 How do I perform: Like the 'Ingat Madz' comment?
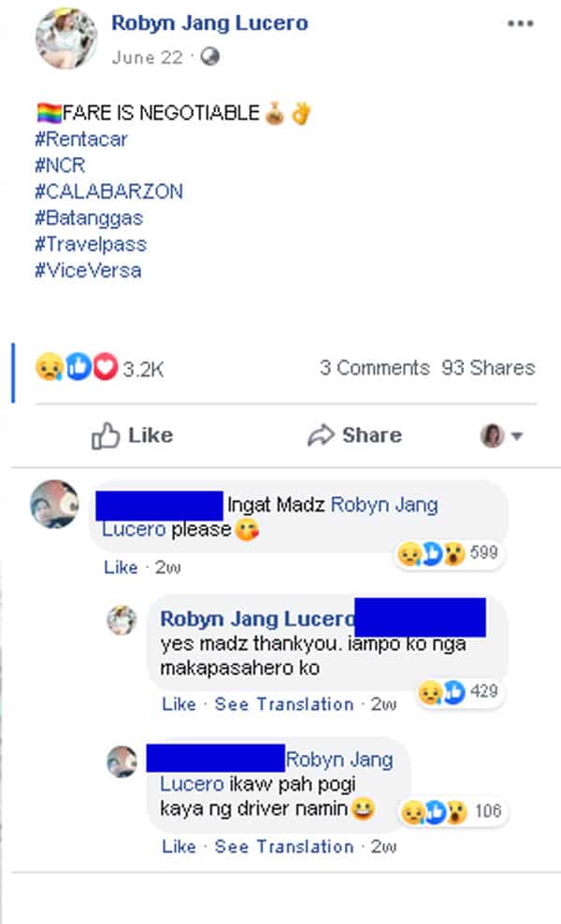[x=121, y=567]
